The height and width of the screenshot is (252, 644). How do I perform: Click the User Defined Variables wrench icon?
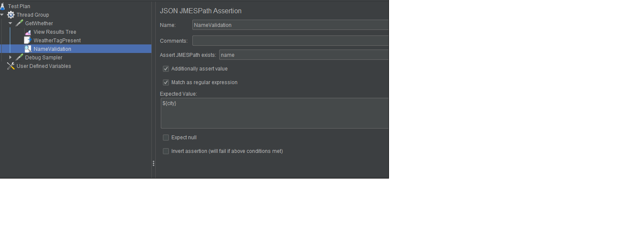pyautogui.click(x=11, y=66)
